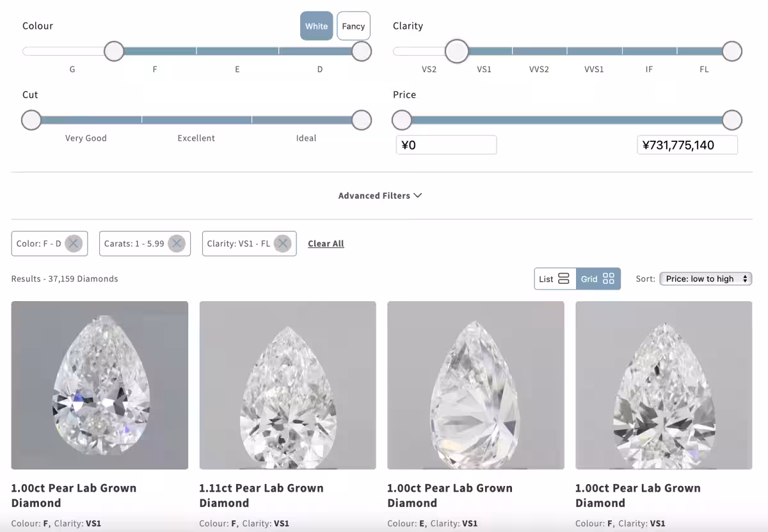Switch to List view layout
The image size is (768, 532).
554,279
